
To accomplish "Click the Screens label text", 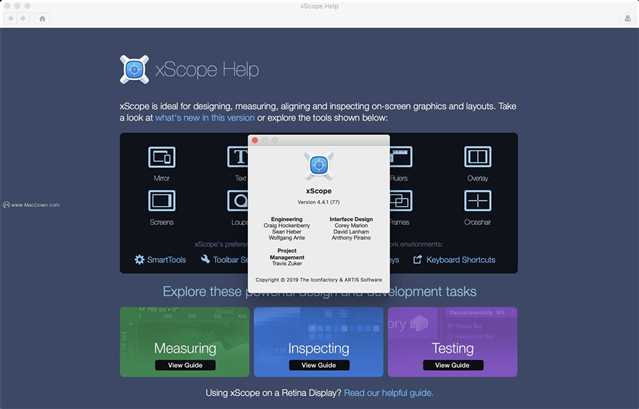I will point(162,222).
